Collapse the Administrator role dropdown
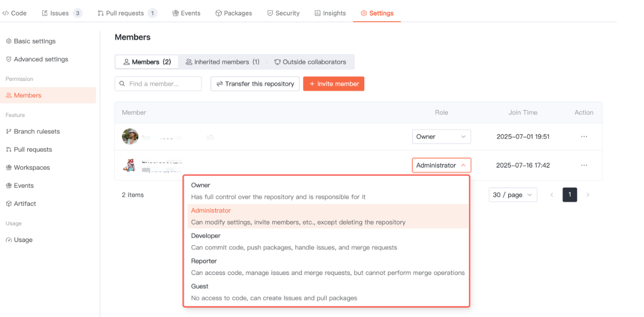 [441, 165]
